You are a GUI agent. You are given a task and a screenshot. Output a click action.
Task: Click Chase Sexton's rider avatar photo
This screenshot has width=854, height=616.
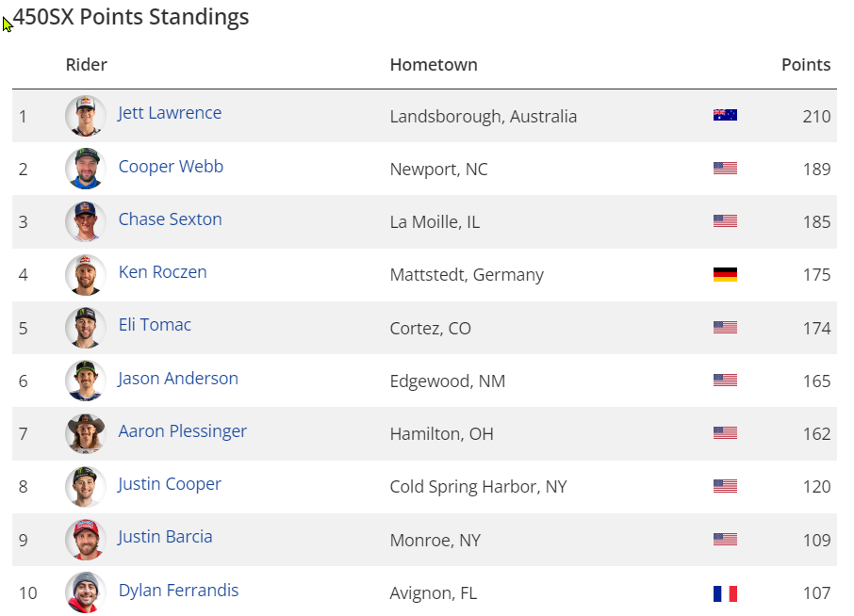click(85, 221)
